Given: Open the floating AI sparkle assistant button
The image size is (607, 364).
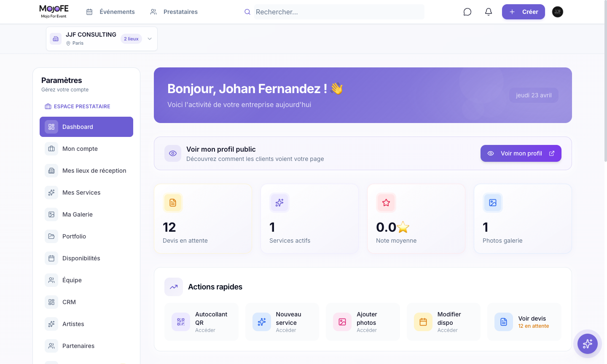Looking at the screenshot, I should pos(588,344).
